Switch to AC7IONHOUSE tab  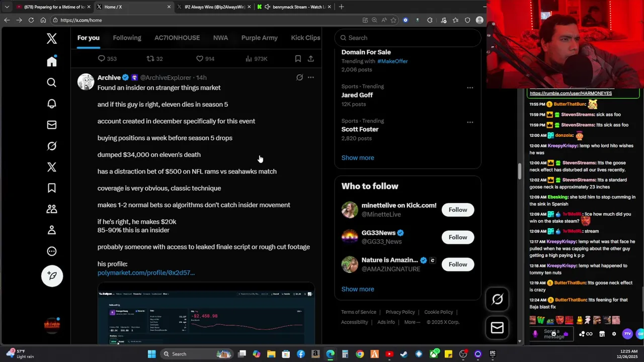pos(177,38)
